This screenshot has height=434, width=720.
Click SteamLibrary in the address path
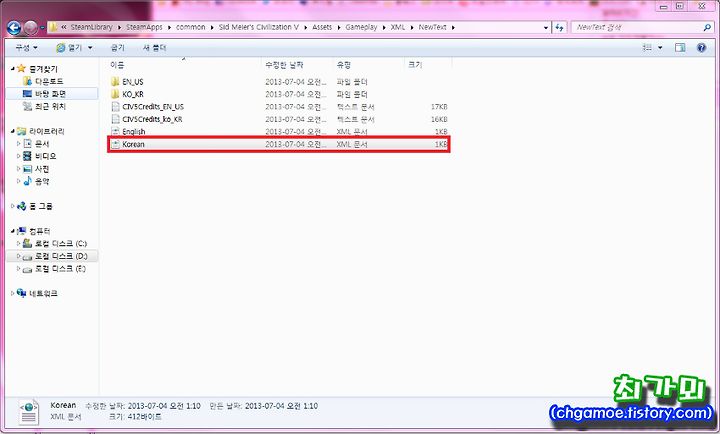pyautogui.click(x=91, y=28)
